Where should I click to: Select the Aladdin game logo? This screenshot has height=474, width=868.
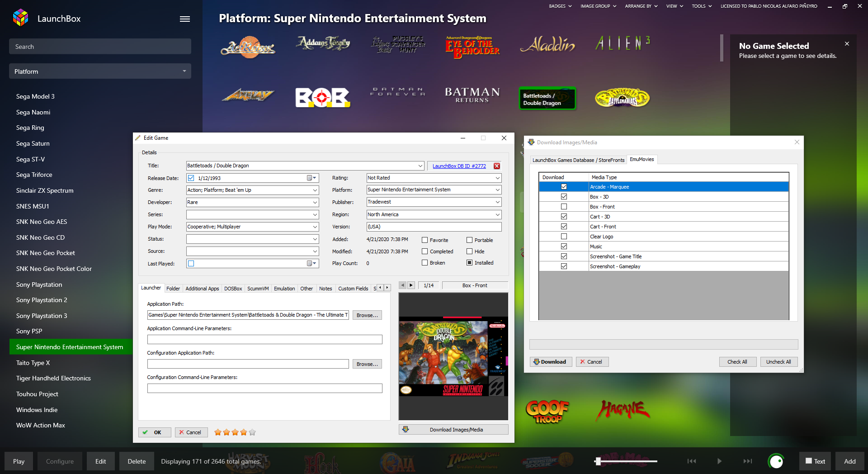(x=547, y=44)
